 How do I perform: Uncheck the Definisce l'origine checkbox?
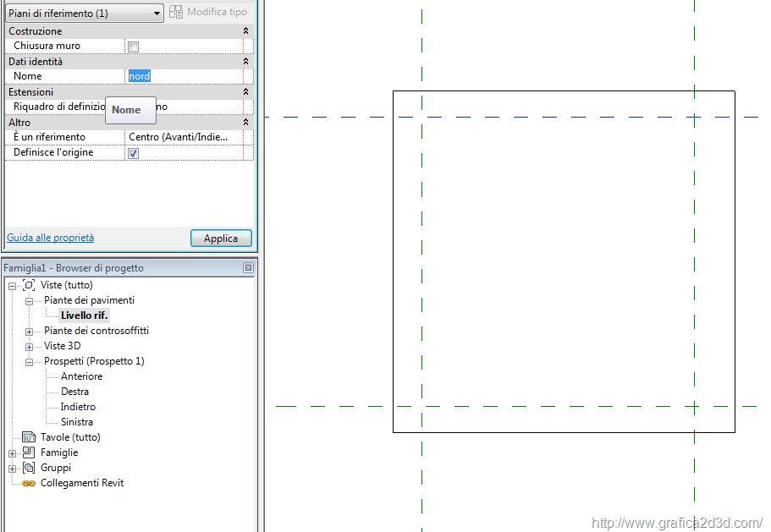coord(133,153)
